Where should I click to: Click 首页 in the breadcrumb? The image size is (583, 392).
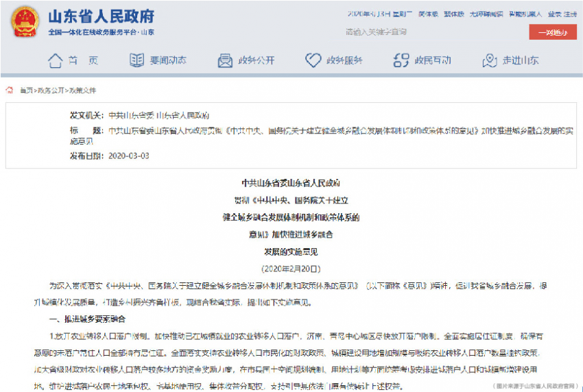point(26,90)
